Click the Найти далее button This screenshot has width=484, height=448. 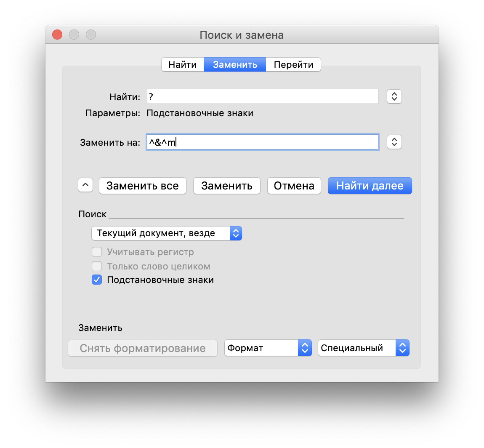[370, 186]
